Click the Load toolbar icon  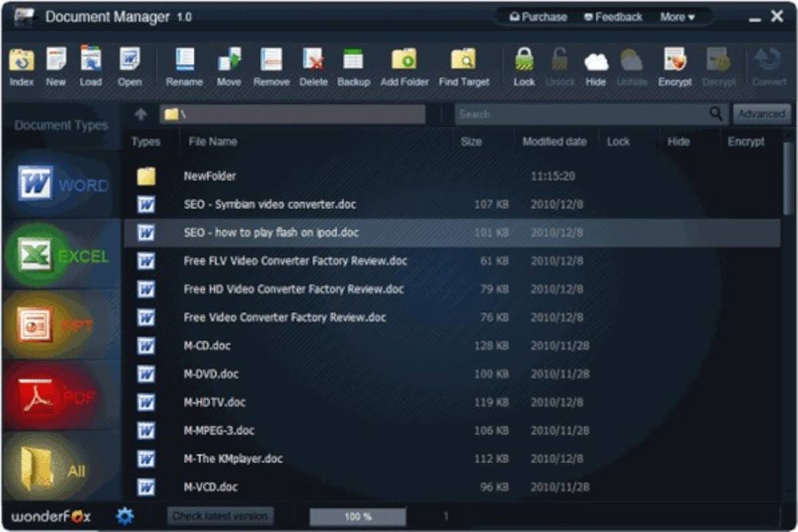[91, 59]
